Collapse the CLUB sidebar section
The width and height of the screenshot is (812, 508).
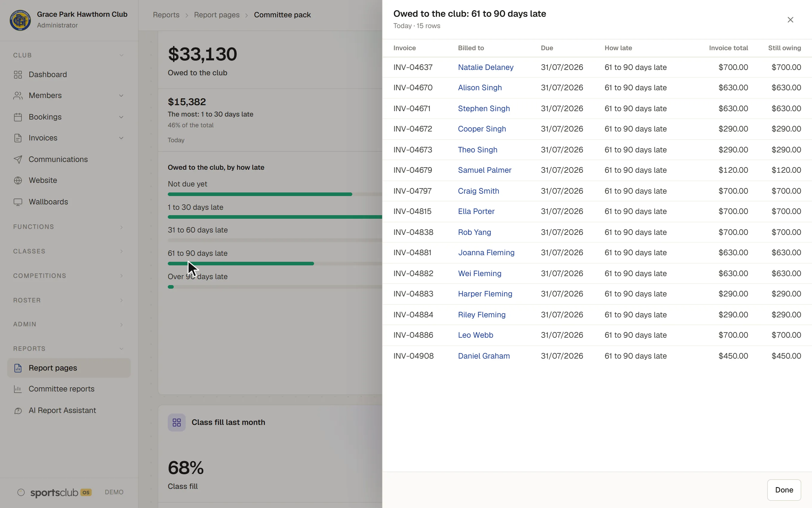[x=68, y=55]
